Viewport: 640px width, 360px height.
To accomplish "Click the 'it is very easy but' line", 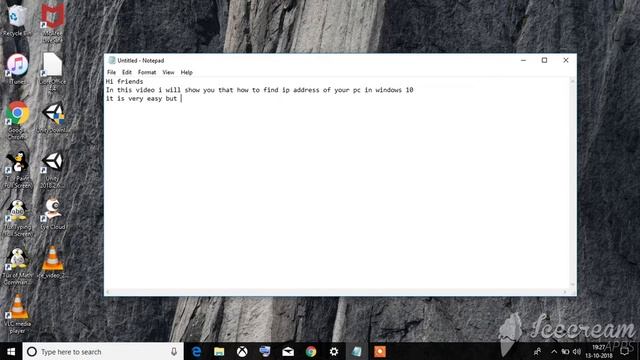I will (x=141, y=99).
